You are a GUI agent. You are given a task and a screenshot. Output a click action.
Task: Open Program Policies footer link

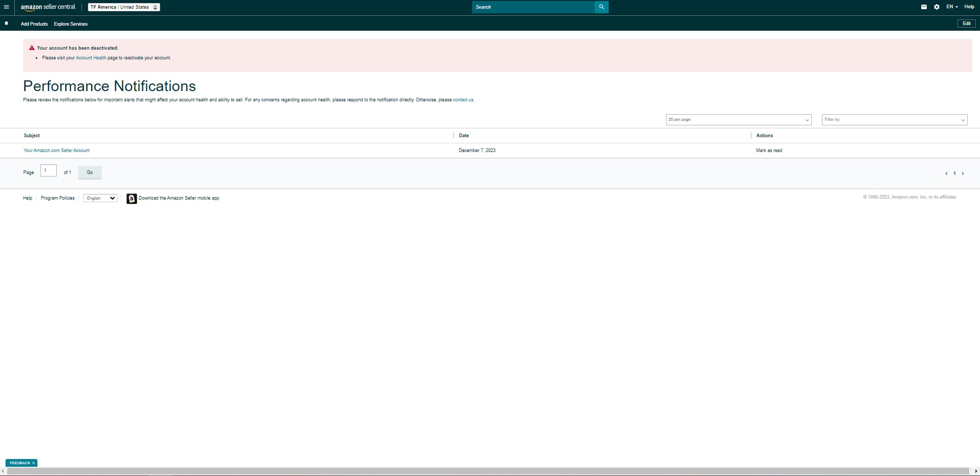58,198
